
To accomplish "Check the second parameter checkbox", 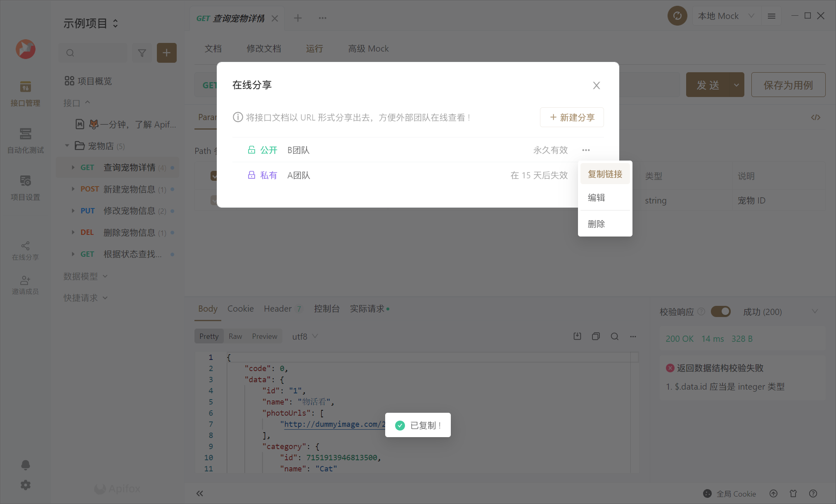I will [x=215, y=200].
